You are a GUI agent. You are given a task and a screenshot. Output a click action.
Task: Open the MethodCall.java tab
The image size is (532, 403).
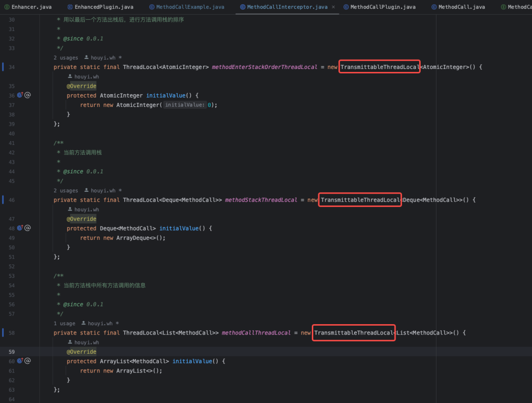459,7
